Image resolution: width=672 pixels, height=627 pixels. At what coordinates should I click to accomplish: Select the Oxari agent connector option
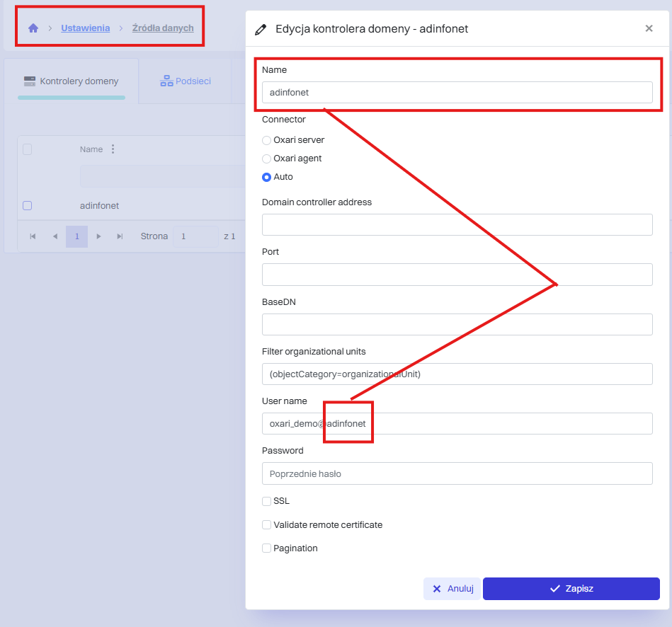(267, 159)
